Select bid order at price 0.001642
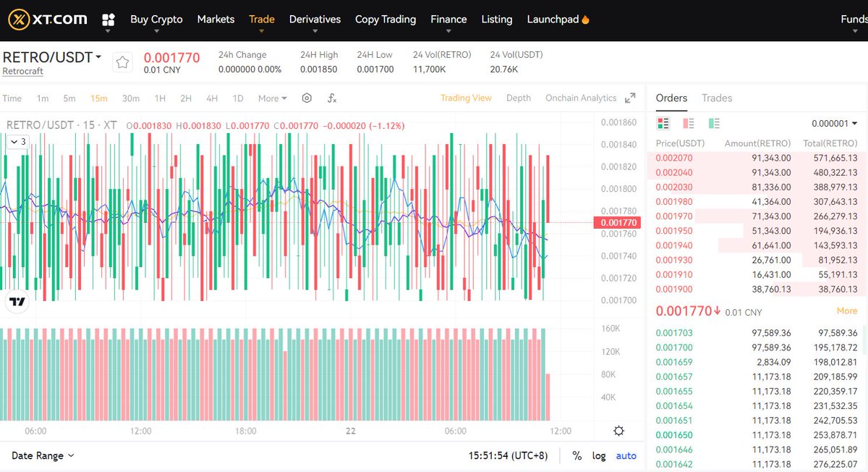Screen dimensions: 868x472 tap(757, 464)
